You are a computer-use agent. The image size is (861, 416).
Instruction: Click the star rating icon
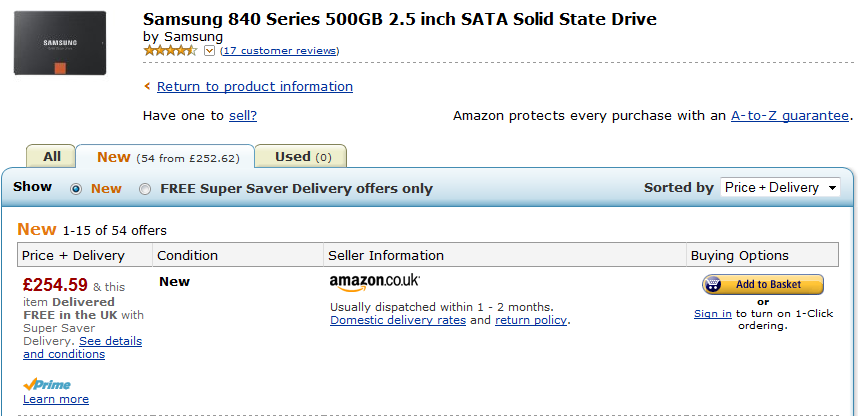(170, 51)
